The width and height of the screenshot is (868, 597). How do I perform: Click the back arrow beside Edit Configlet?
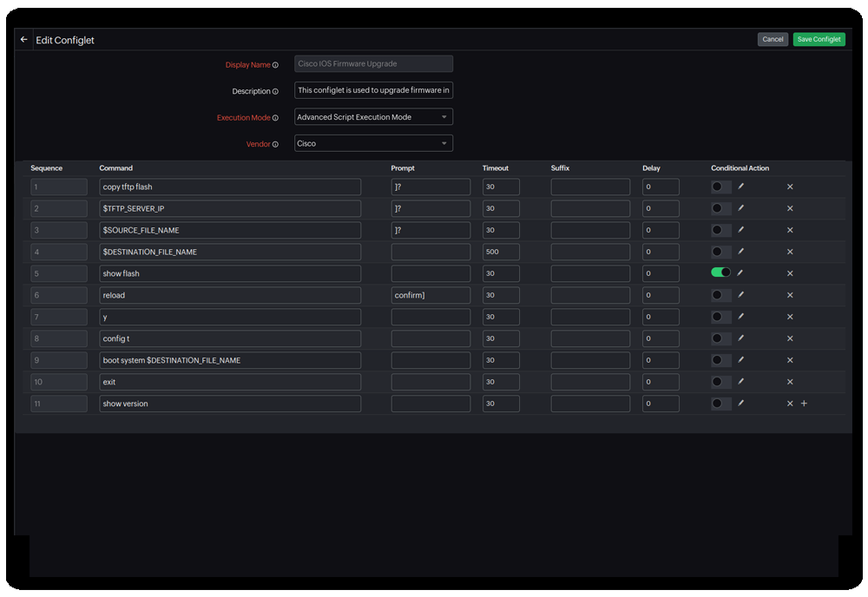point(24,40)
